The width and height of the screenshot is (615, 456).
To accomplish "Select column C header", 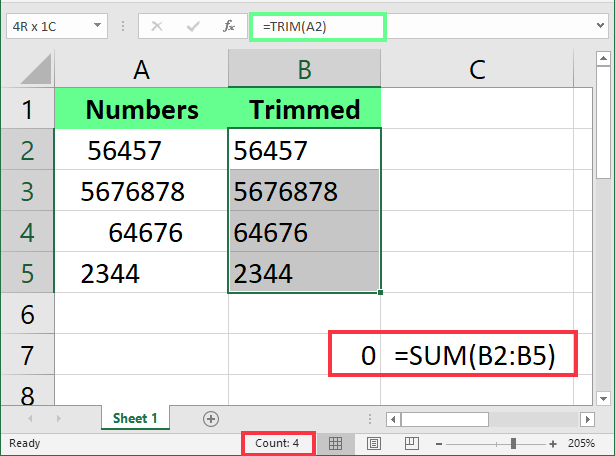I will pyautogui.click(x=477, y=69).
